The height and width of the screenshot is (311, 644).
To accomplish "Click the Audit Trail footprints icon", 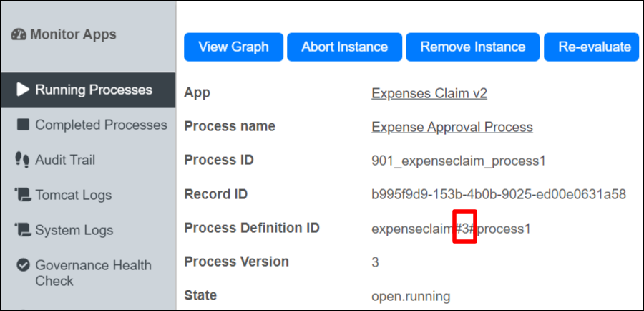I will [22, 160].
